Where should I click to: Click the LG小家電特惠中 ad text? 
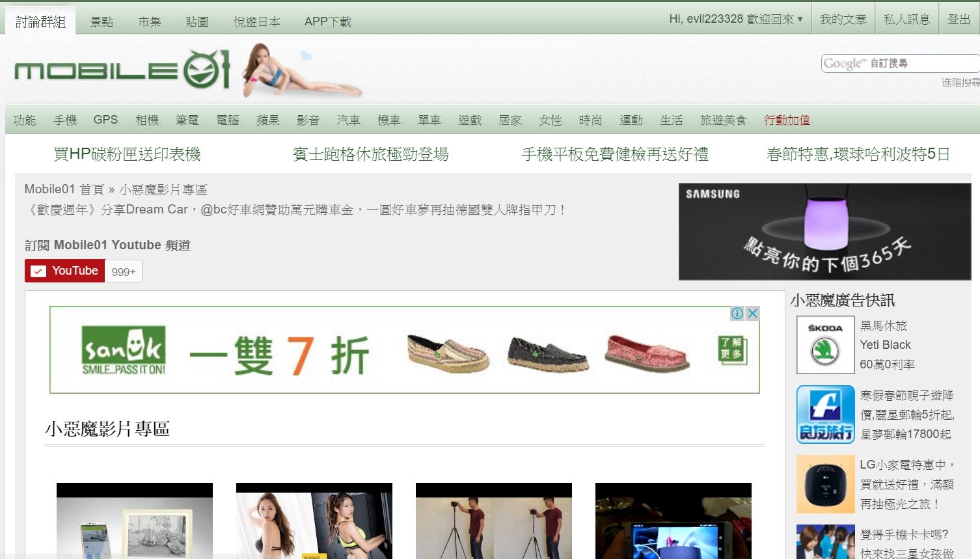pyautogui.click(x=908, y=484)
